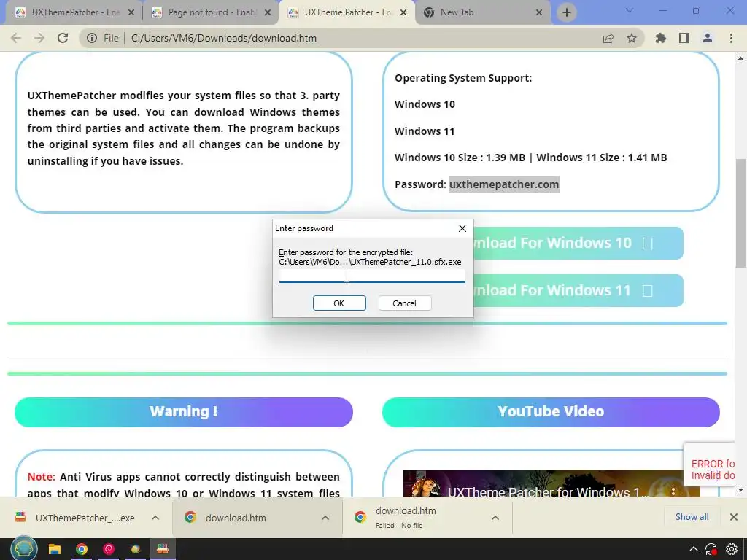The width and height of the screenshot is (747, 560).
Task: Open the round orb taskbar app
Action: point(136,550)
